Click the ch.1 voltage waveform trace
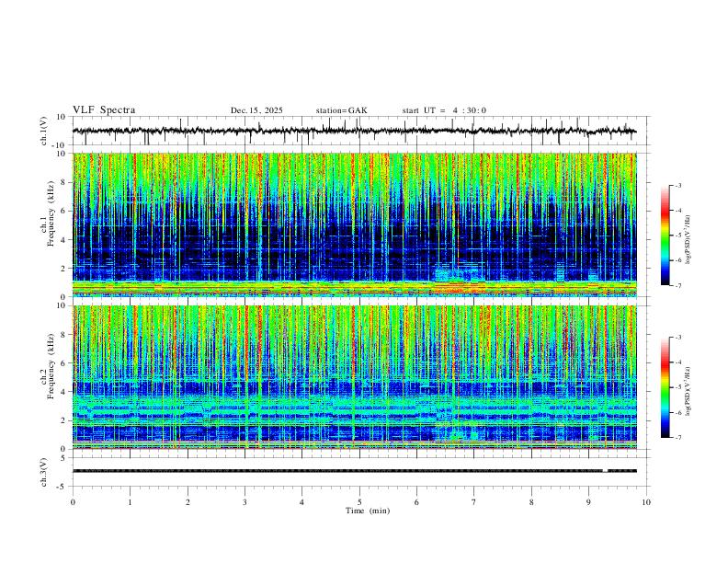 pyautogui.click(x=354, y=131)
